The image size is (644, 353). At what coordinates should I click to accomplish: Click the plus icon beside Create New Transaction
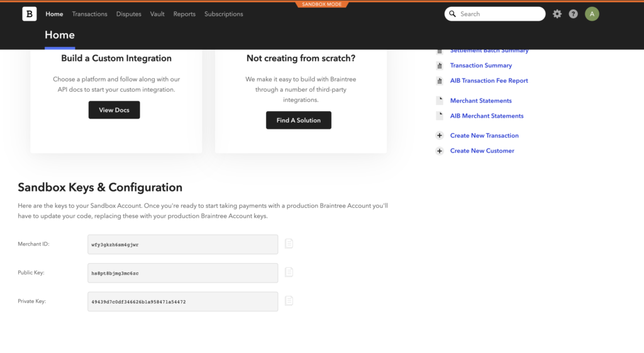pos(440,136)
